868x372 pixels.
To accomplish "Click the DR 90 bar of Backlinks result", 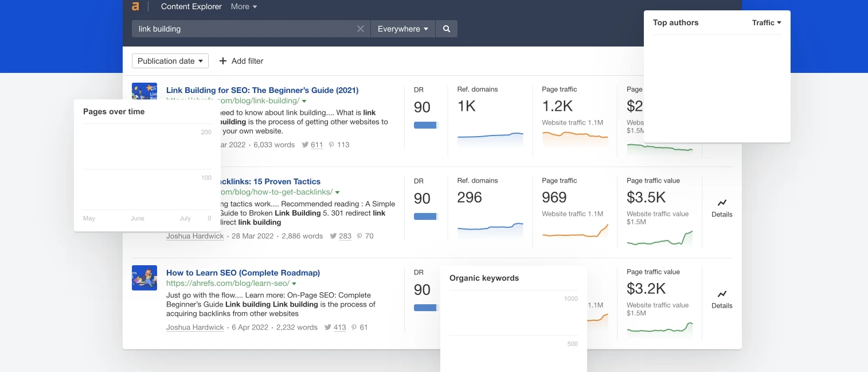I will [426, 216].
